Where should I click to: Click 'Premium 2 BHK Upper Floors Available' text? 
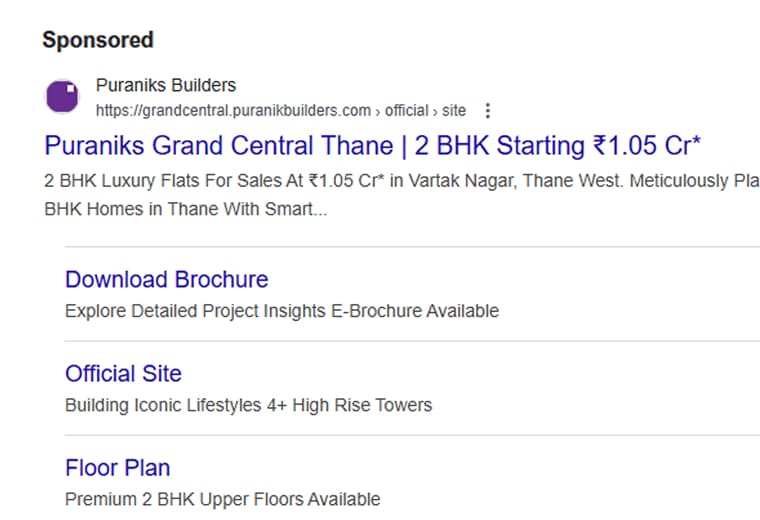(x=222, y=499)
